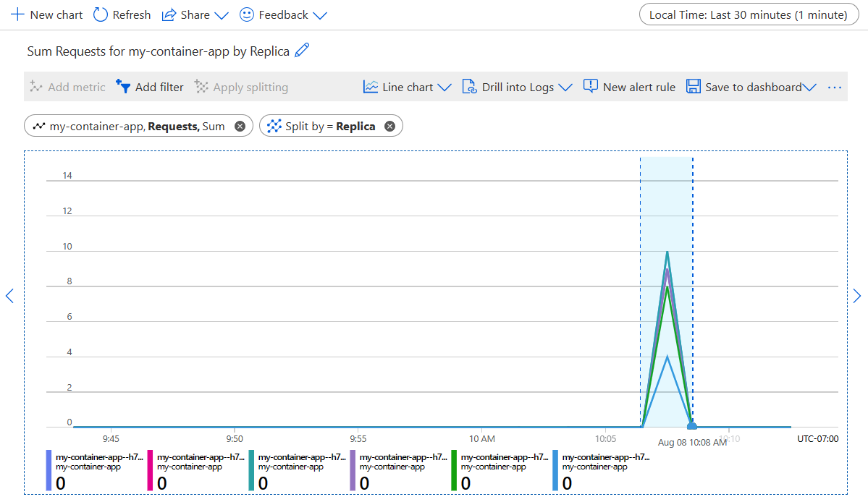
Task: Click the Save to dashboard chevron
Action: coord(810,87)
